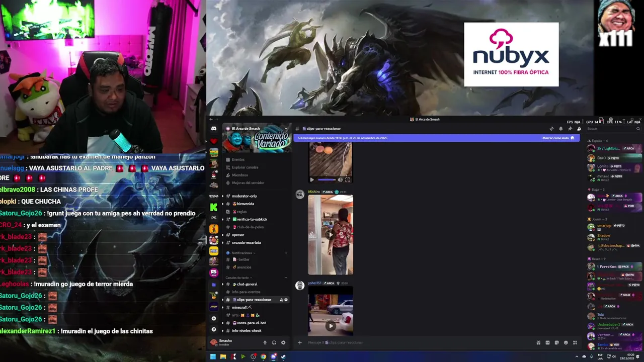Screen dimensions: 644x362
Task: Select the cruzada-escarlata channel
Action: coord(256,242)
